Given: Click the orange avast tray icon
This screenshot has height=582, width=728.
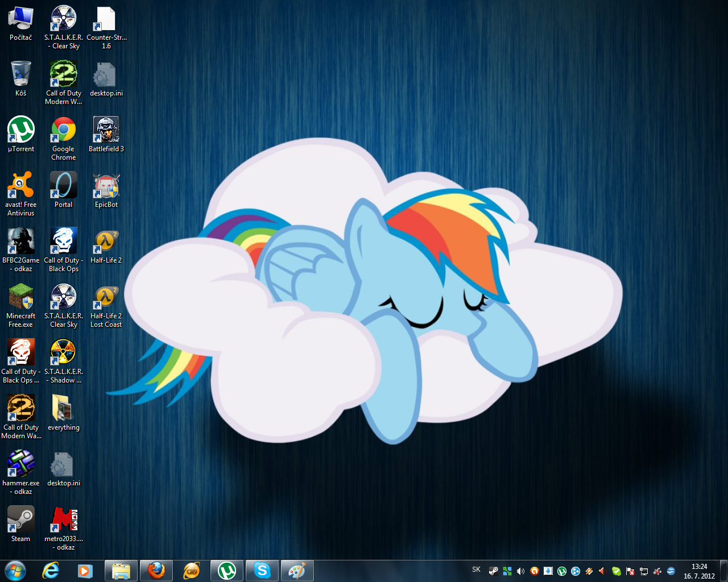Looking at the screenshot, I should 535,571.
